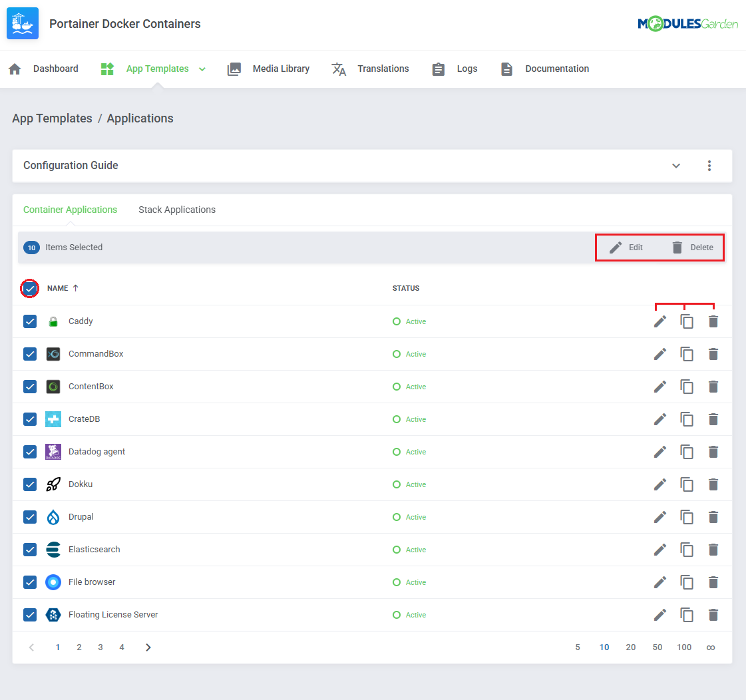Uncheck the Dokku row checkbox

[30, 484]
